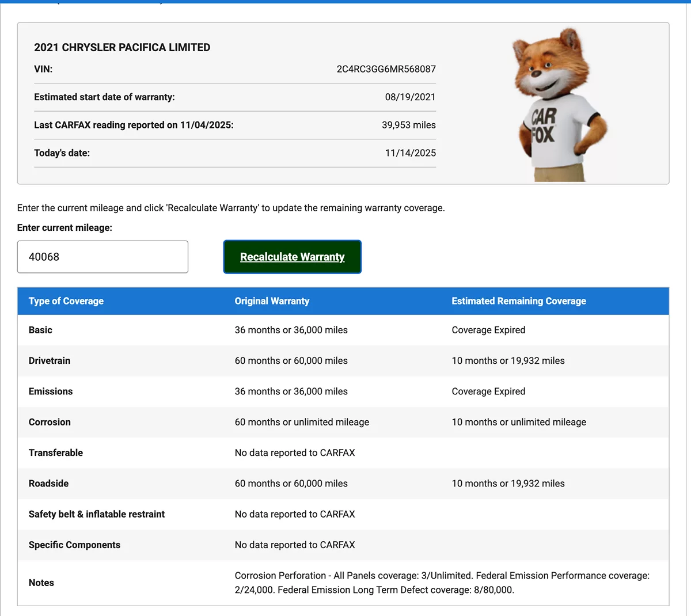Click the Estimated Remaining Coverage column header
The image size is (691, 616).
(518, 301)
